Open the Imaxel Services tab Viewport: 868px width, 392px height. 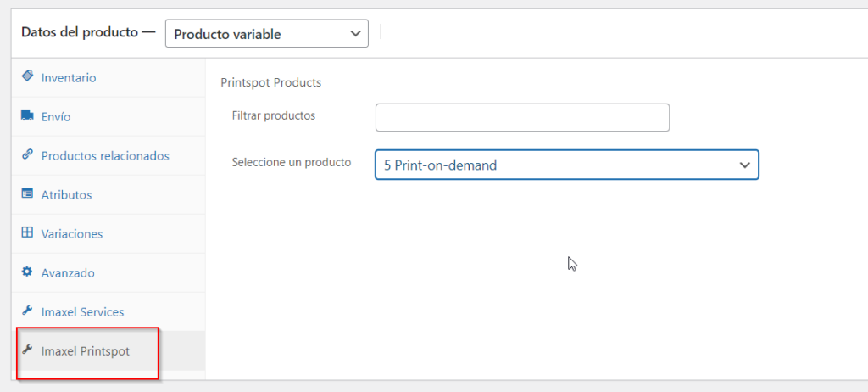[108, 312]
